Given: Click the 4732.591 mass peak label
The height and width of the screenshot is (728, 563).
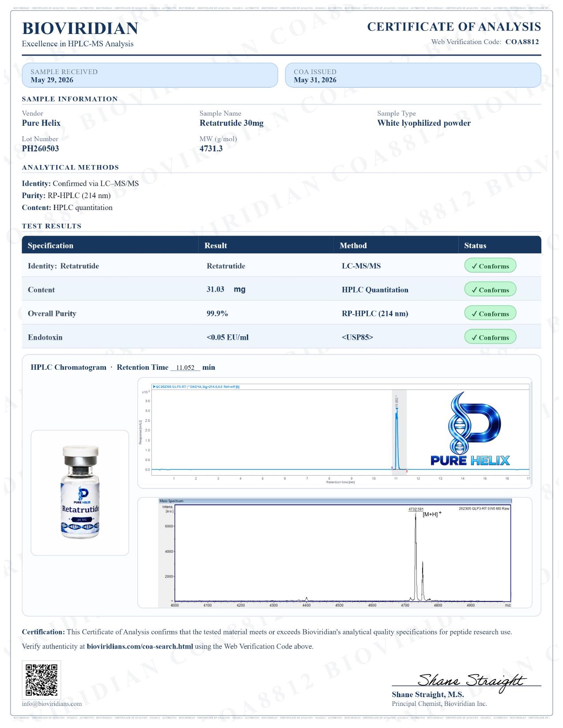Looking at the screenshot, I should [416, 509].
